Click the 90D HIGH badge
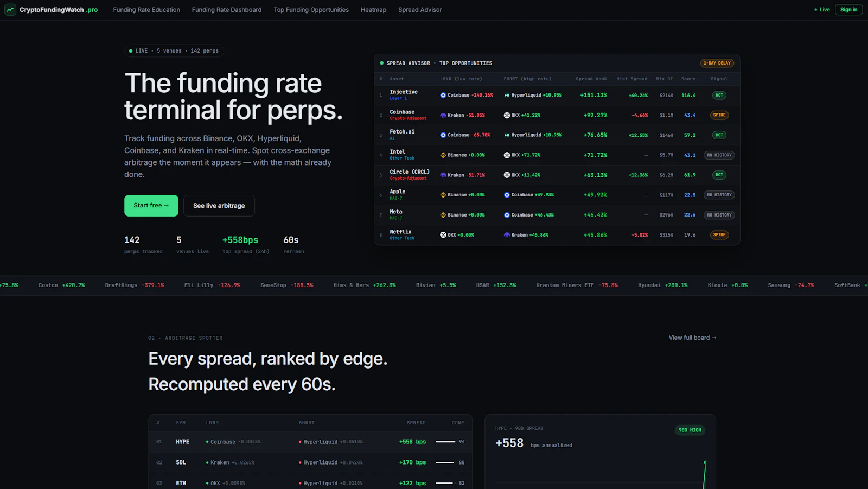This screenshot has height=489, width=868. (690, 430)
